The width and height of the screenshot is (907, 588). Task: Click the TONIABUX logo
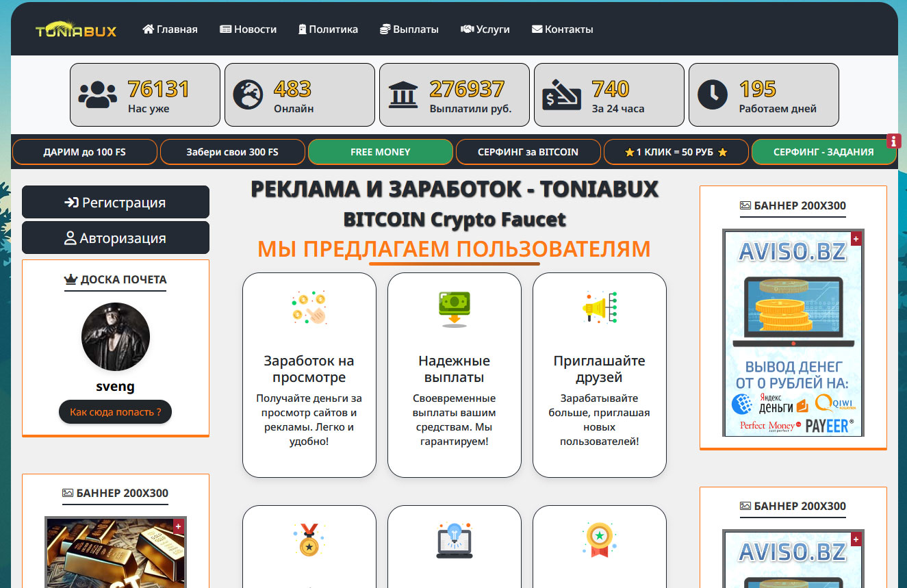[76, 29]
